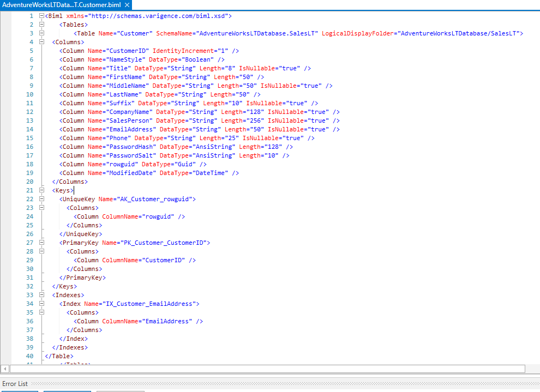Screen dimensions: 540x392
Task: Collapse the Indexes section on line 33
Action: click(41, 295)
